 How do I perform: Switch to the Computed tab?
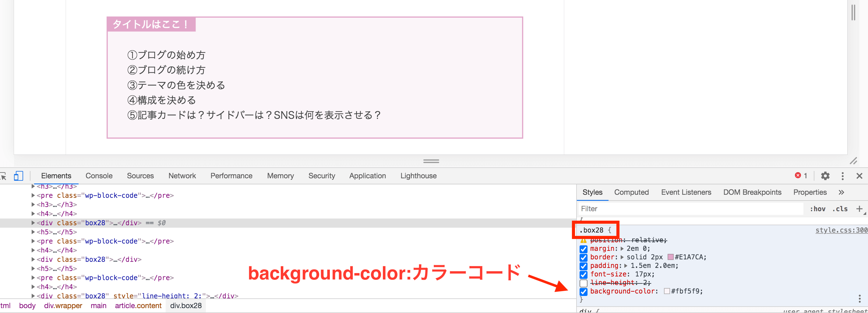[631, 192]
